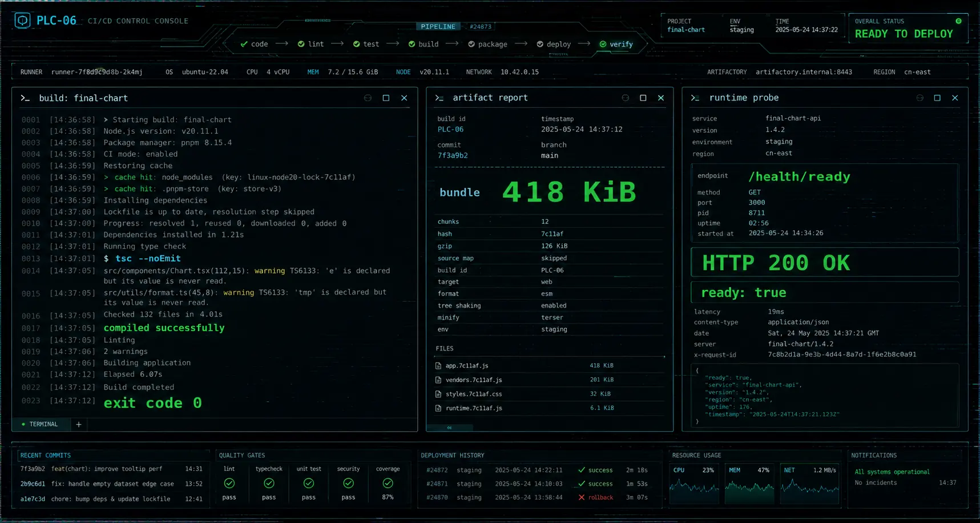The height and width of the screenshot is (523, 980).
Task: Minimize the artifact report panel
Action: [626, 98]
